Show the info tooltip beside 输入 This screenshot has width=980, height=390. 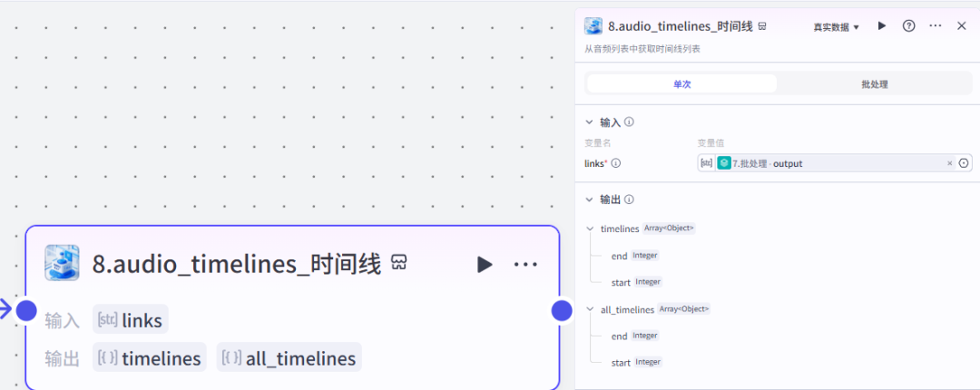pyautogui.click(x=629, y=122)
